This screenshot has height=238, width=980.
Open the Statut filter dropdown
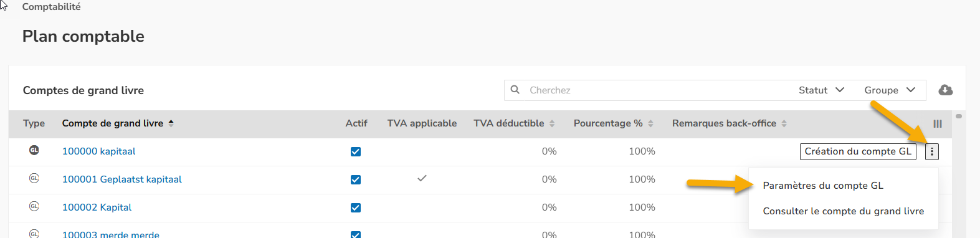tap(821, 90)
